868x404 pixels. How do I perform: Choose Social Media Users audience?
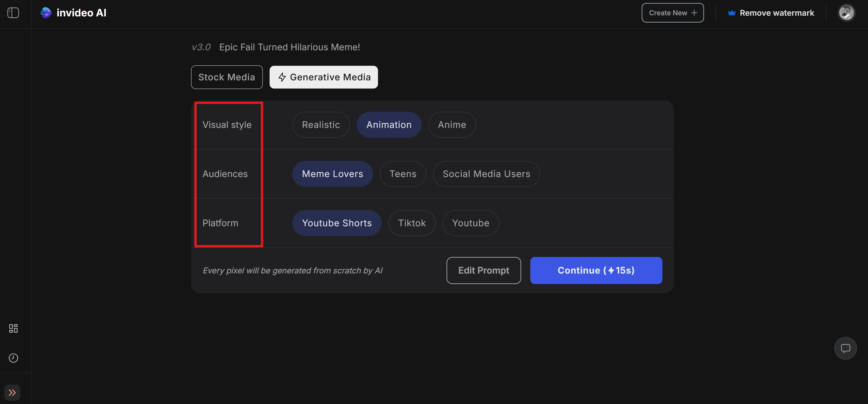(486, 173)
